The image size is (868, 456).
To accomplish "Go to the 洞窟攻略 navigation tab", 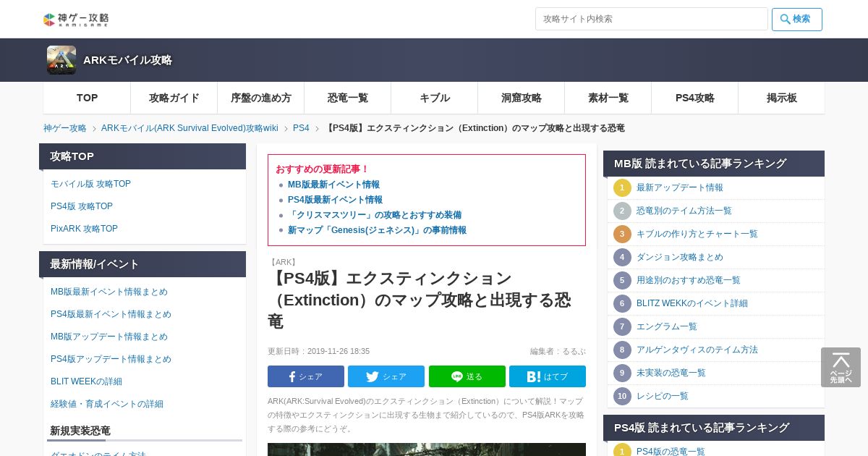I will point(521,98).
